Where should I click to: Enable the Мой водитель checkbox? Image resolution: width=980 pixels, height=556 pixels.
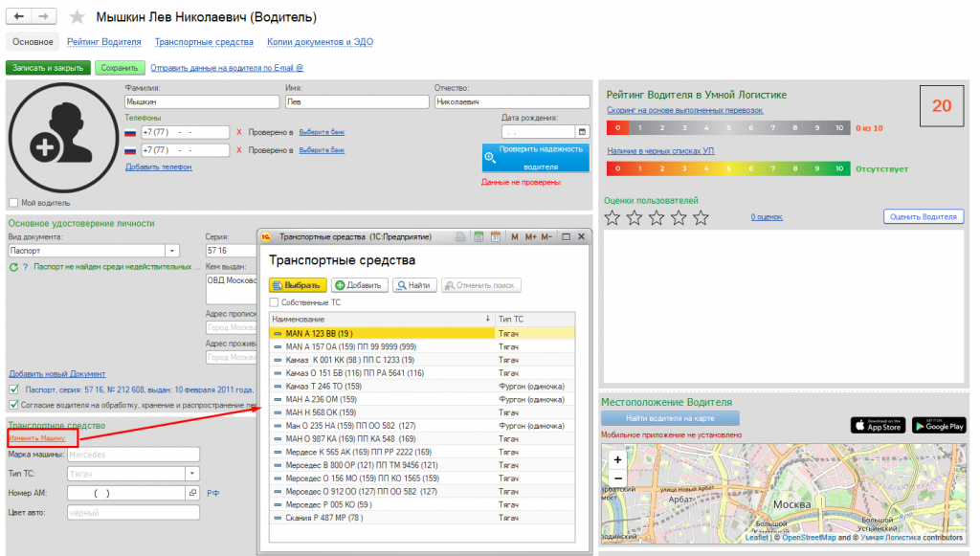coord(13,203)
